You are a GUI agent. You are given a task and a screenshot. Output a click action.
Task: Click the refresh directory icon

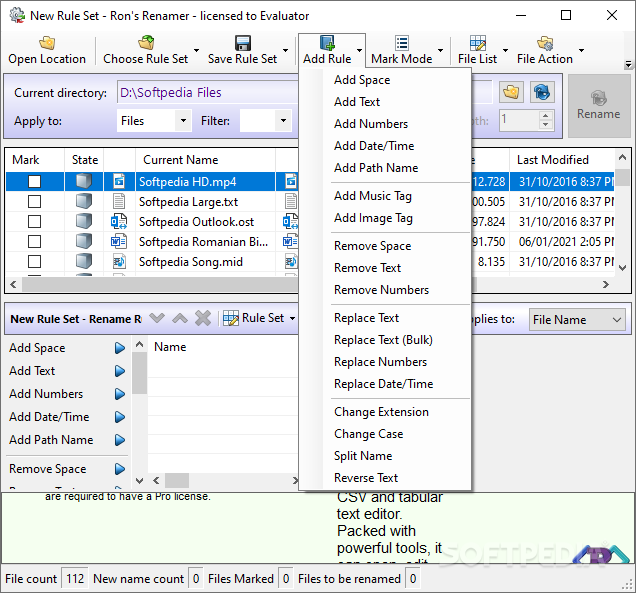click(x=541, y=92)
